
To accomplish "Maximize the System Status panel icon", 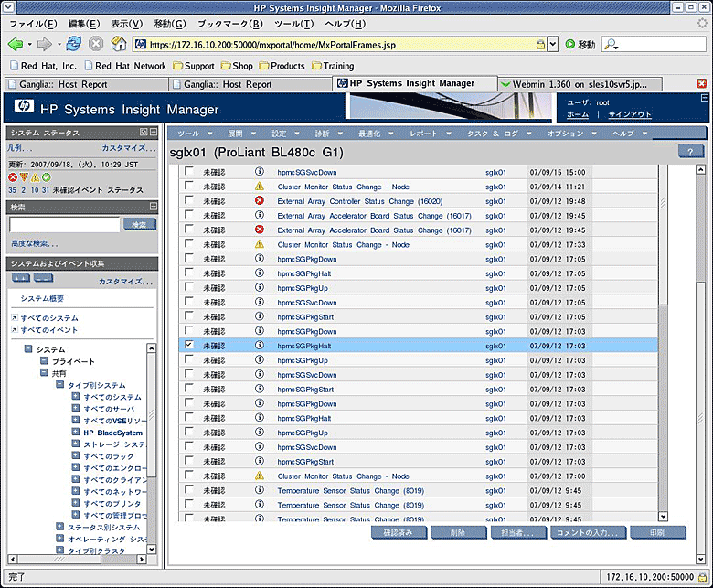I will pyautogui.click(x=144, y=132).
